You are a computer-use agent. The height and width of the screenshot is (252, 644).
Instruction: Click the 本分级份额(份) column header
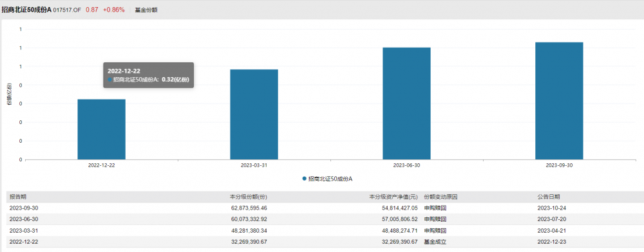pyautogui.click(x=248, y=197)
